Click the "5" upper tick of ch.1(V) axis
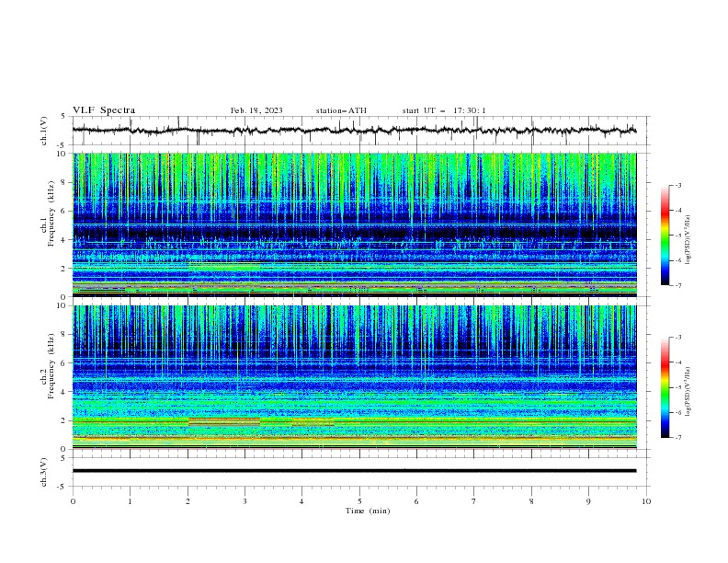728x563 pixels. [63, 116]
